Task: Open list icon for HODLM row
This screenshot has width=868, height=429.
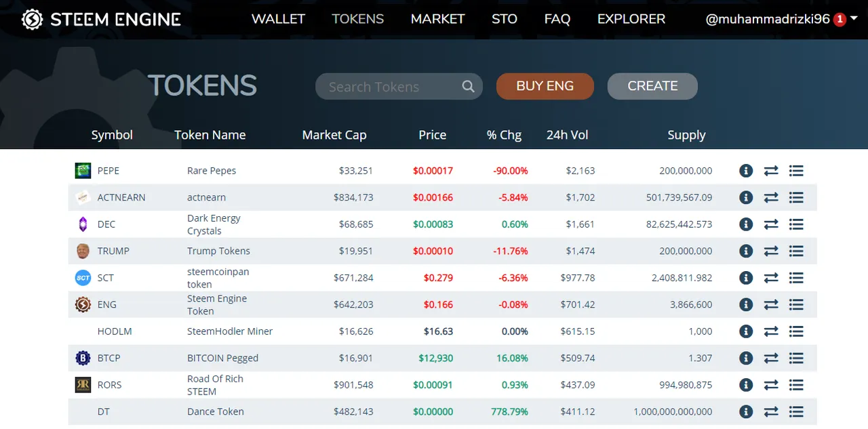Action: pyautogui.click(x=796, y=331)
